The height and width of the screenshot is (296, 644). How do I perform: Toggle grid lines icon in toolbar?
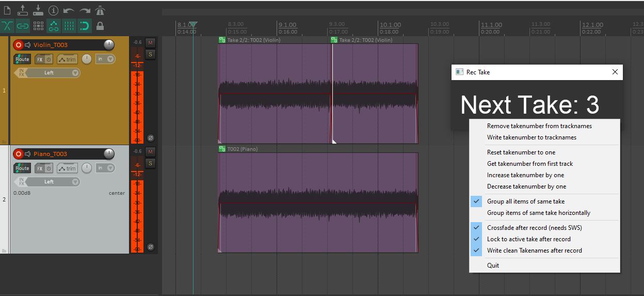pos(69,25)
